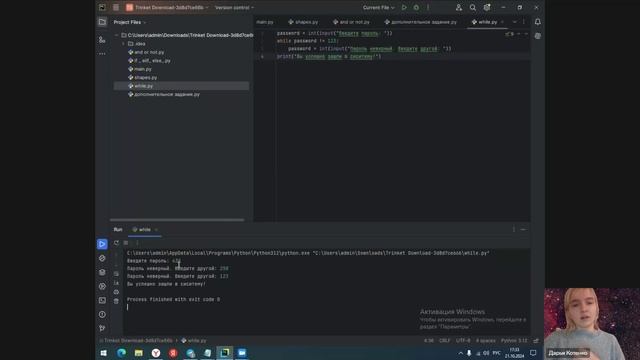
Task: Open the Python Console tool window icon
Action: coord(102,258)
